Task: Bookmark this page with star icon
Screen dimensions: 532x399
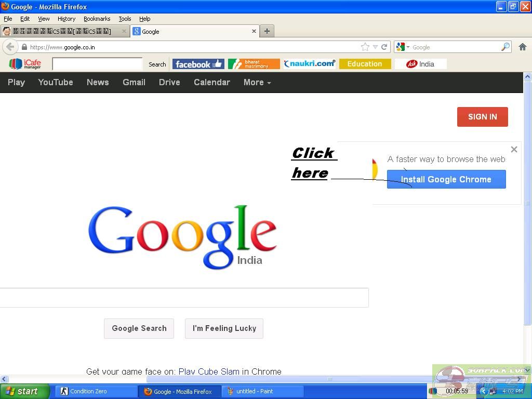Action: click(365, 47)
